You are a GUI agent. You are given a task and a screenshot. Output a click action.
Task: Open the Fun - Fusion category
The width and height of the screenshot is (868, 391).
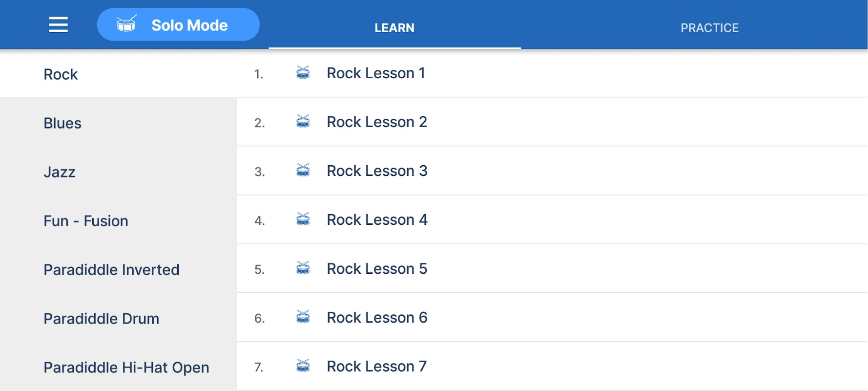click(86, 221)
